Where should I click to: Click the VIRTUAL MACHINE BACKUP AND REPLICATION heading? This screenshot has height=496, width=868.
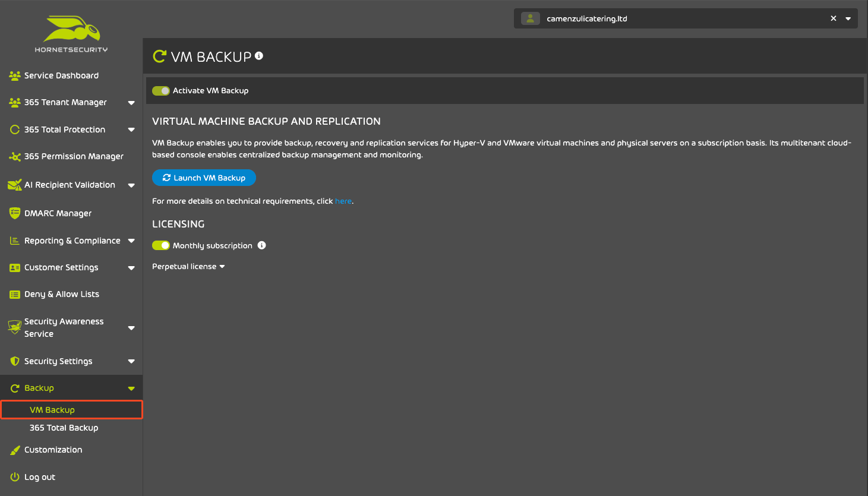click(x=266, y=121)
